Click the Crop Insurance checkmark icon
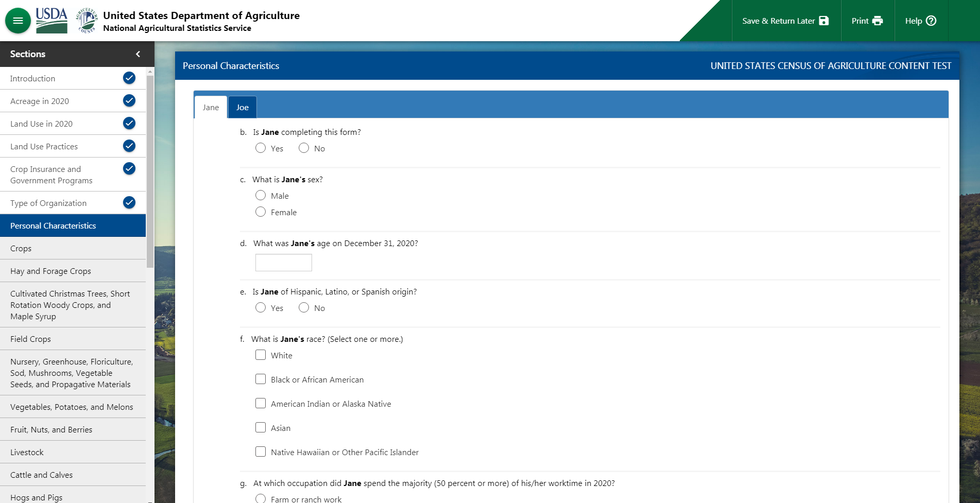This screenshot has width=980, height=503. tap(129, 168)
